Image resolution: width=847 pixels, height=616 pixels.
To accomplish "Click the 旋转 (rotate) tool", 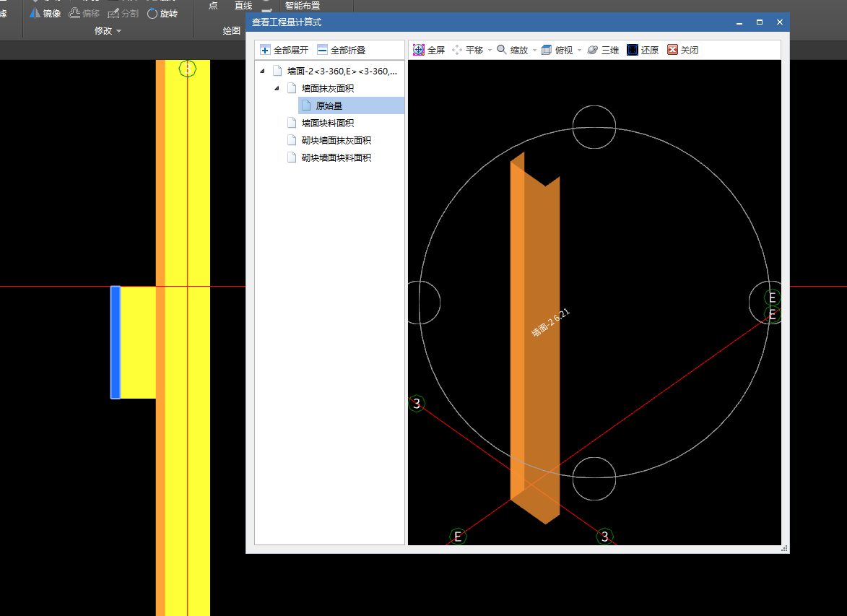I will 162,14.
